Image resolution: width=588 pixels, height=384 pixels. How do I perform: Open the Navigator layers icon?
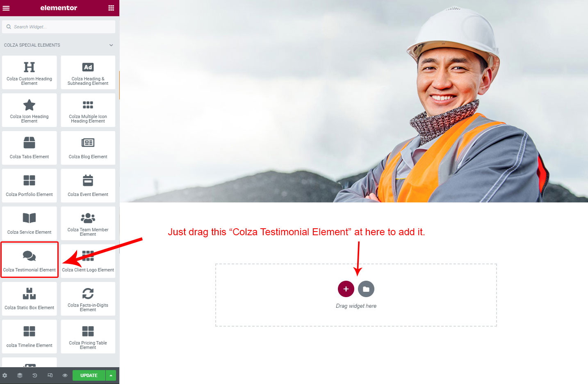coord(20,375)
